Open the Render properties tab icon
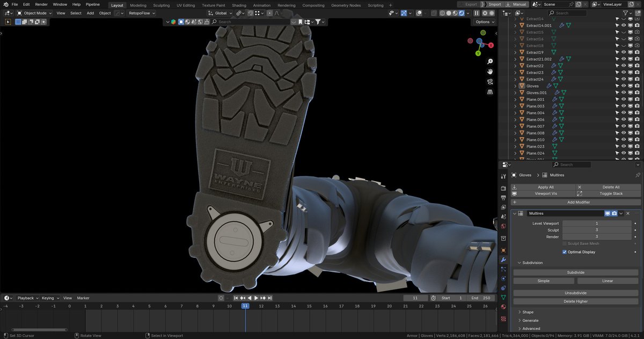The height and width of the screenshot is (339, 644). pyautogui.click(x=503, y=189)
